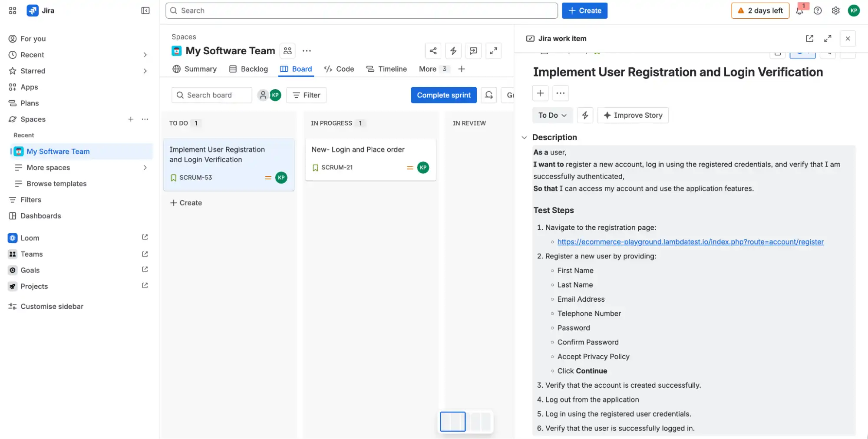Viewport: 868px width, 439px height.
Task: Open the To Do status dropdown
Action: coord(552,115)
